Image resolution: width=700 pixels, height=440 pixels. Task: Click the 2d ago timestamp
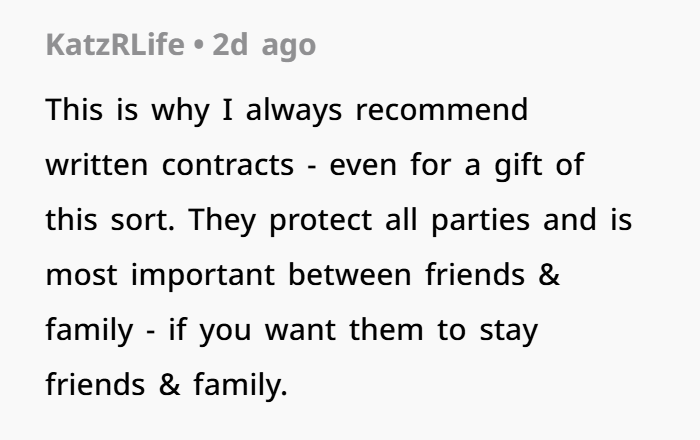[x=264, y=45]
